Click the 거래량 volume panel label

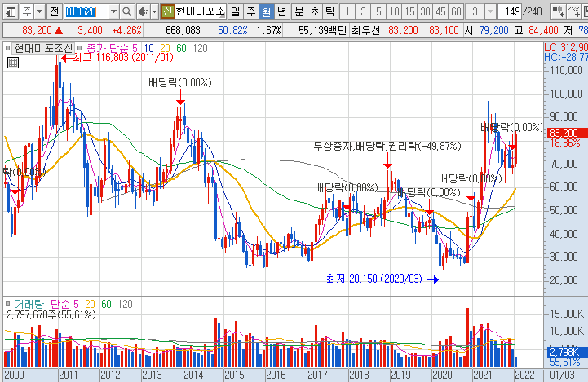pos(29,304)
